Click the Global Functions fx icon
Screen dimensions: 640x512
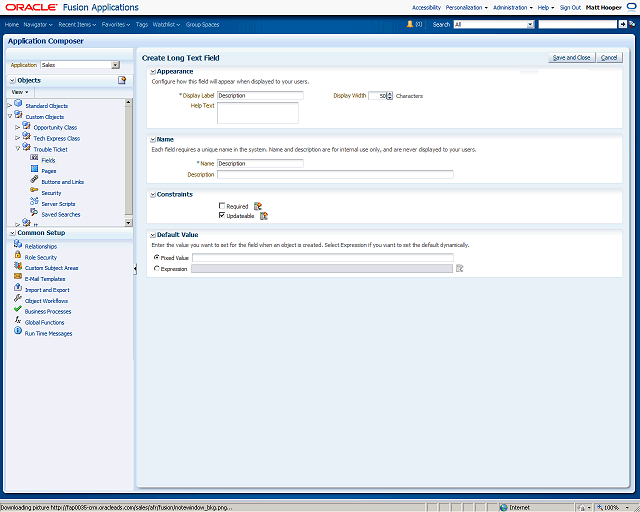[x=18, y=320]
